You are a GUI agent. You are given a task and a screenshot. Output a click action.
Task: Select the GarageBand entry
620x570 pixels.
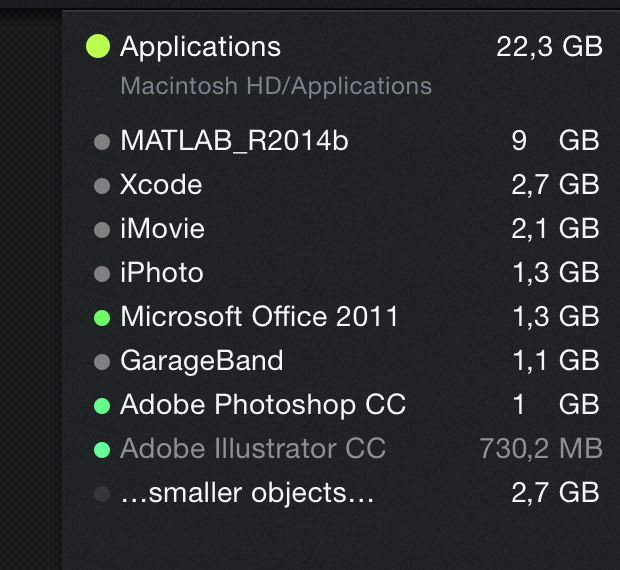(x=202, y=361)
